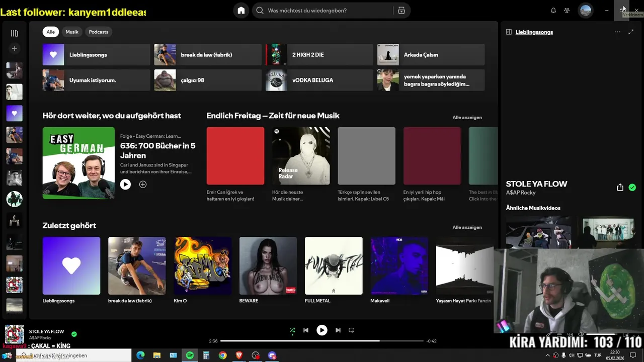The width and height of the screenshot is (644, 362).
Task: Open more options in Lieblingssongs panel
Action: coord(617,32)
